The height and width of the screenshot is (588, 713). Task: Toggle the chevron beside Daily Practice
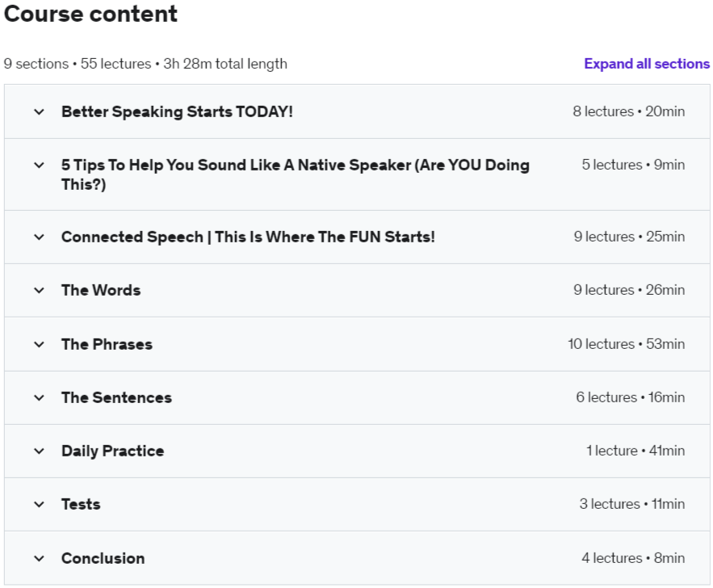[39, 451]
